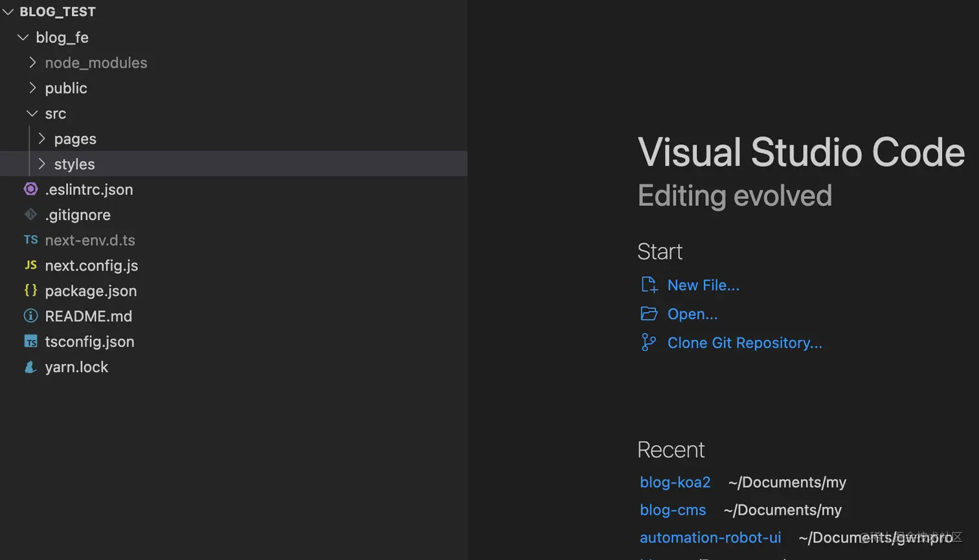979x560 pixels.
Task: Click the info icon beside README.md
Action: (30, 316)
